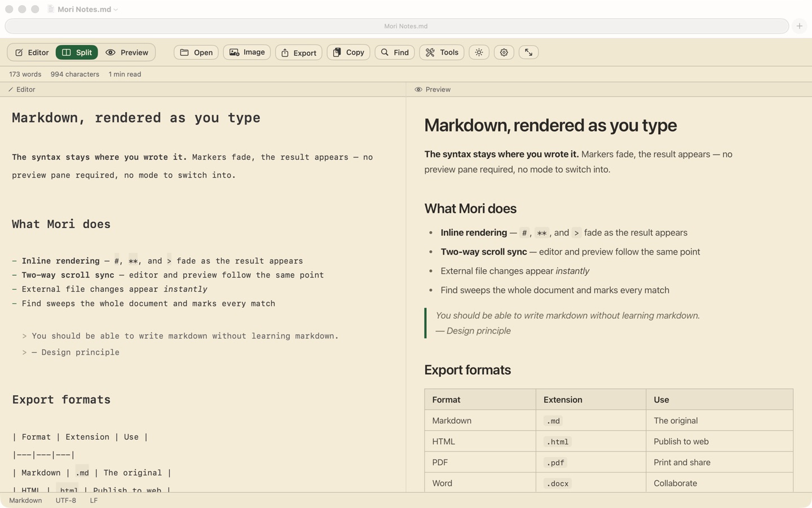The image size is (812, 508).
Task: Click the editor heading 'Markdown, rendered as you type'
Action: coord(136,118)
